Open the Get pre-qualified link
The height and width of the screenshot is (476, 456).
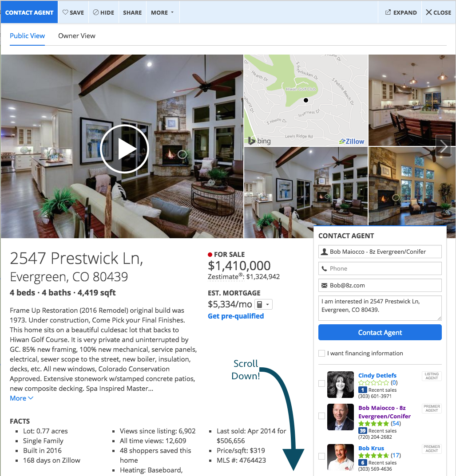236,316
